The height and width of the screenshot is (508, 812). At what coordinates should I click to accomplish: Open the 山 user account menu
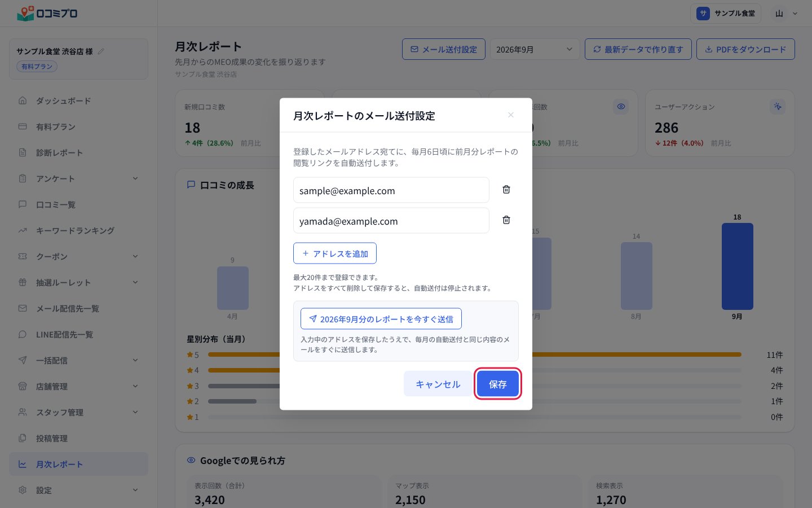(785, 14)
